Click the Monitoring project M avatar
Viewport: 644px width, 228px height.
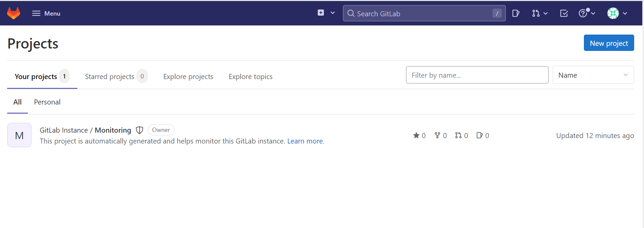click(19, 135)
